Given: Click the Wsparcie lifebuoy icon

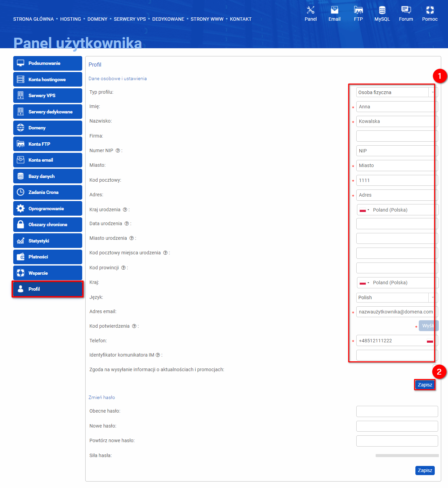Looking at the screenshot, I should (21, 273).
